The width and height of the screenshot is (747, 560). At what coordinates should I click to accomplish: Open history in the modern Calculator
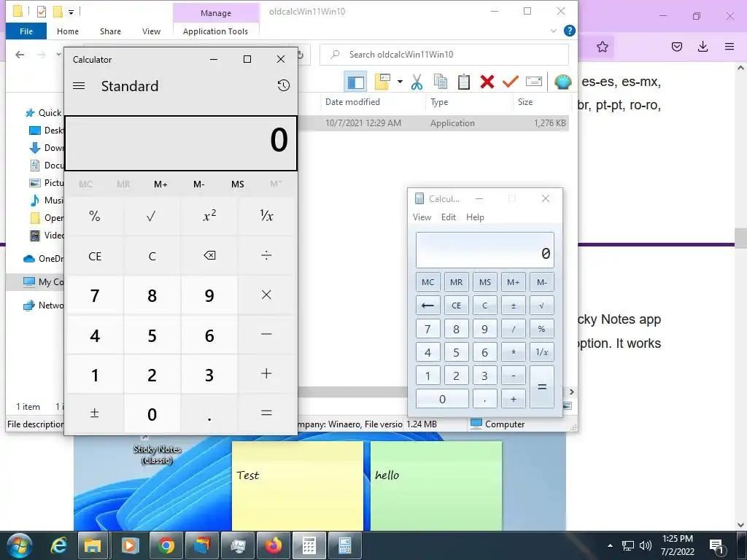click(284, 85)
